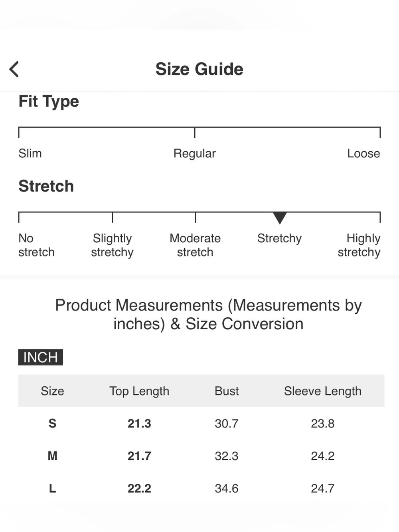
Task: Select the Sleeve Length column header
Action: coord(323,391)
